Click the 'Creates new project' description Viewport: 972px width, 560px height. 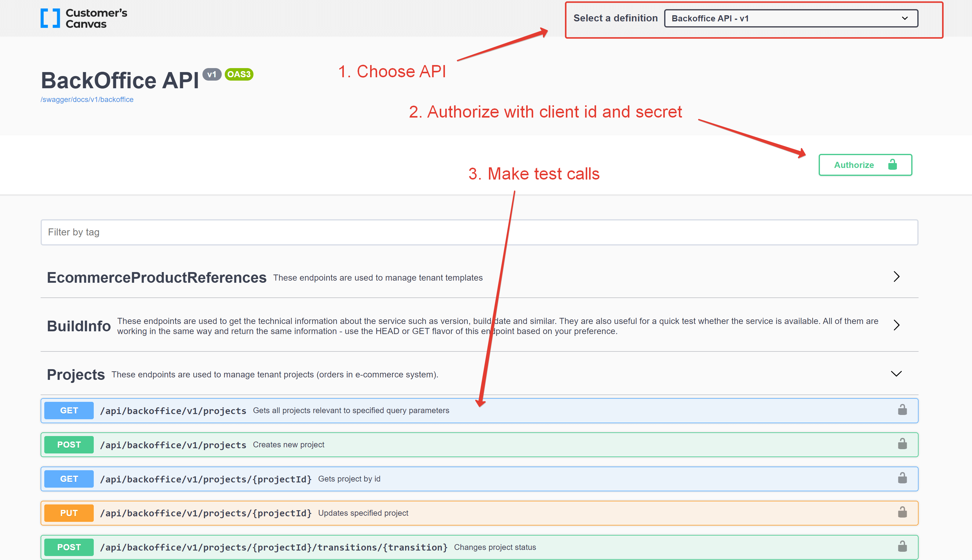289,445
